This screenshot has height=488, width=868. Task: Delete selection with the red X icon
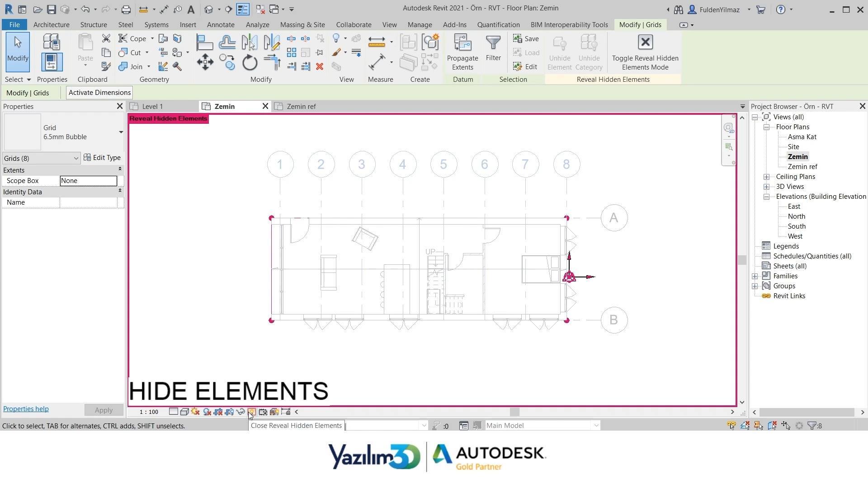(320, 67)
